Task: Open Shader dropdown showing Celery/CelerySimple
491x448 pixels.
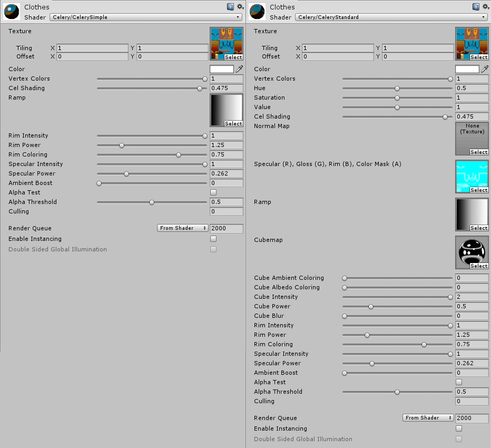Action: click(x=146, y=17)
